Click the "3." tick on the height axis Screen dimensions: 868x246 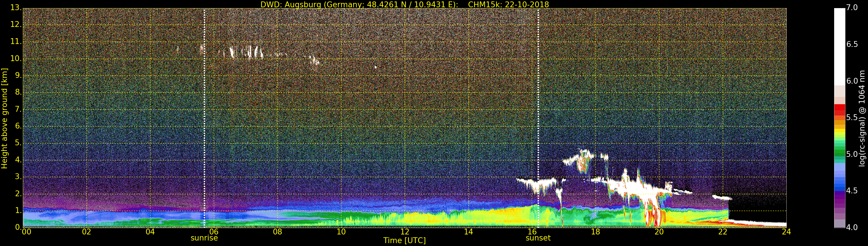point(19,177)
